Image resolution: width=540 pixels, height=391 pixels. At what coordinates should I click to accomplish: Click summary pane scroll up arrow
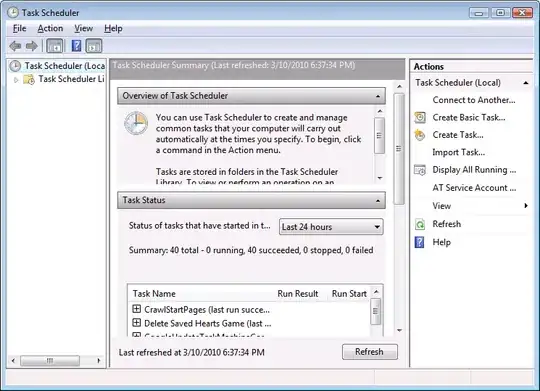[399, 86]
